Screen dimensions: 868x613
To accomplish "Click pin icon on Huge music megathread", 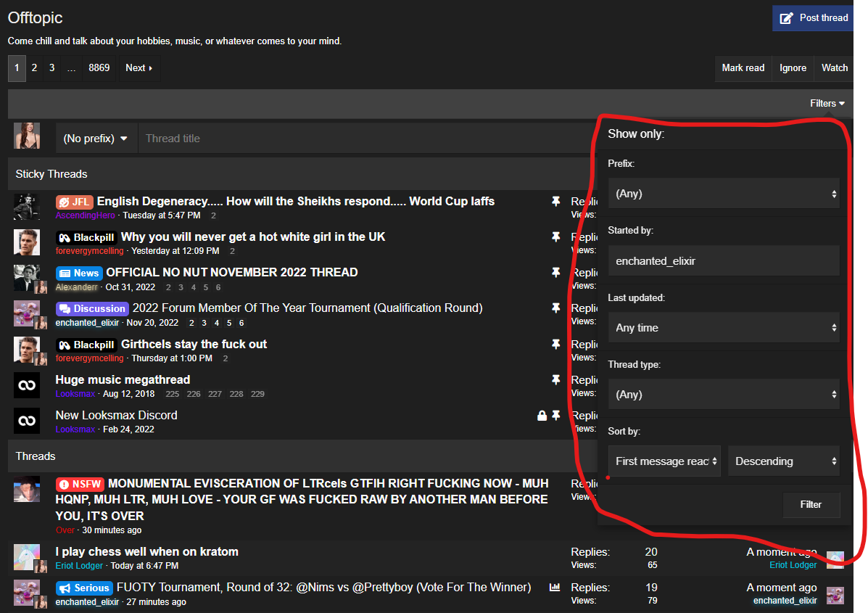I will 555,380.
